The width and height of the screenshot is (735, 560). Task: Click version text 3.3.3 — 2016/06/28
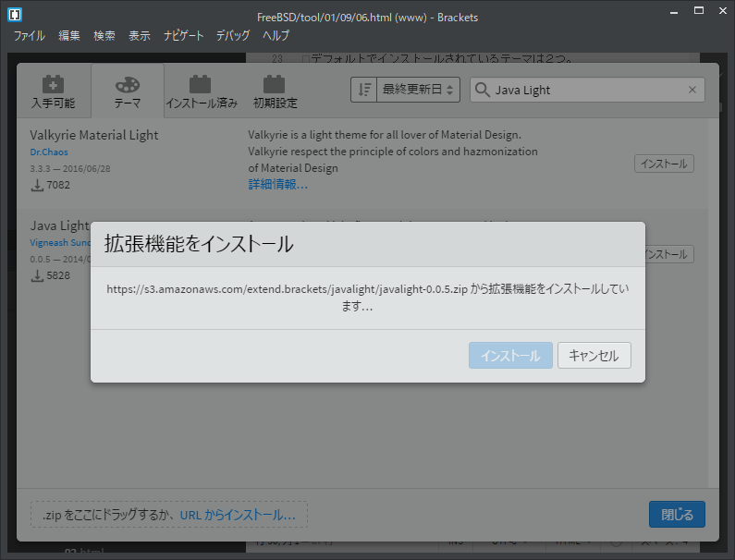click(70, 169)
